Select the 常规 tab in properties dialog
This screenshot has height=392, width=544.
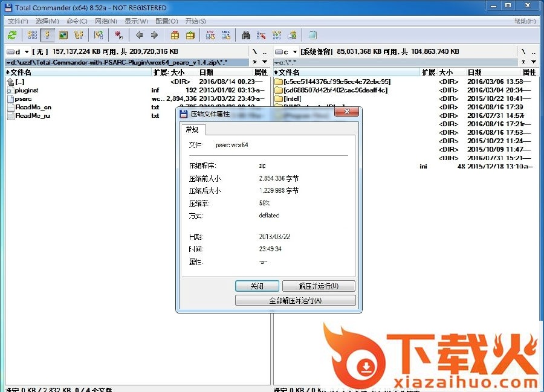pyautogui.click(x=193, y=130)
